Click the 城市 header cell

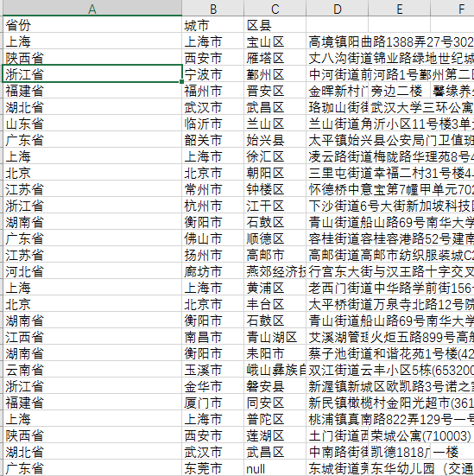coord(213,25)
